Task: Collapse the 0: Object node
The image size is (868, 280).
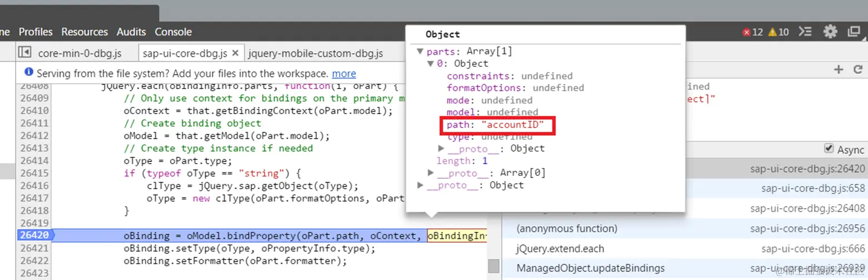Action: 430,64
